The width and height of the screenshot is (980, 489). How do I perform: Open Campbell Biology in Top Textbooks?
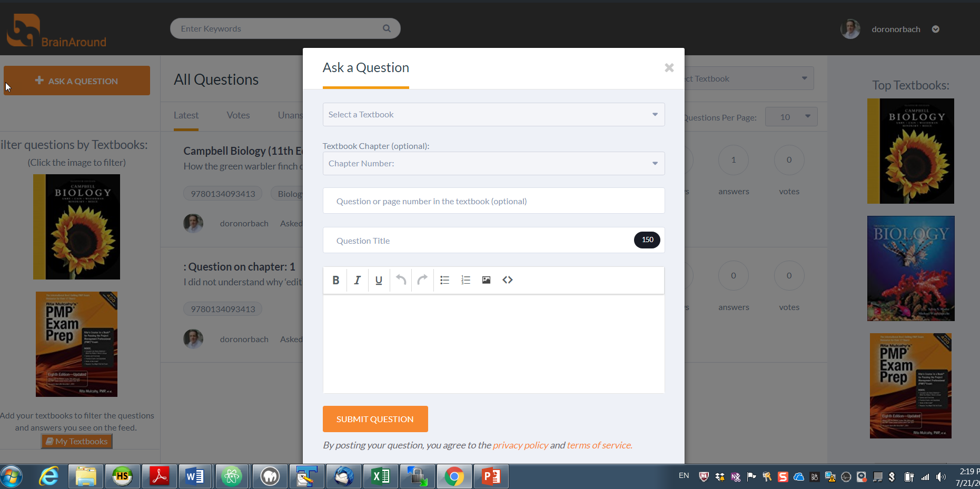[910, 151]
